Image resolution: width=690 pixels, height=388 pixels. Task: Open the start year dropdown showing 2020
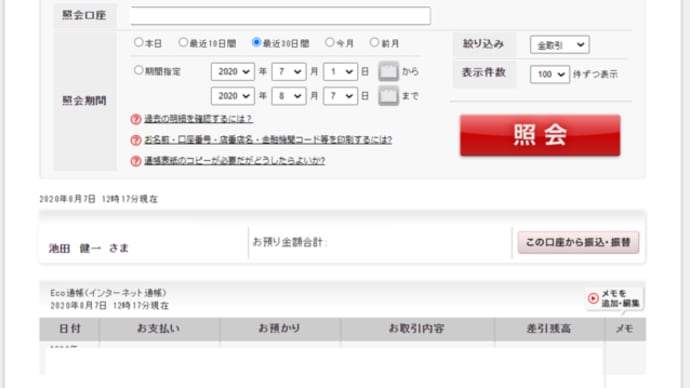coord(233,72)
